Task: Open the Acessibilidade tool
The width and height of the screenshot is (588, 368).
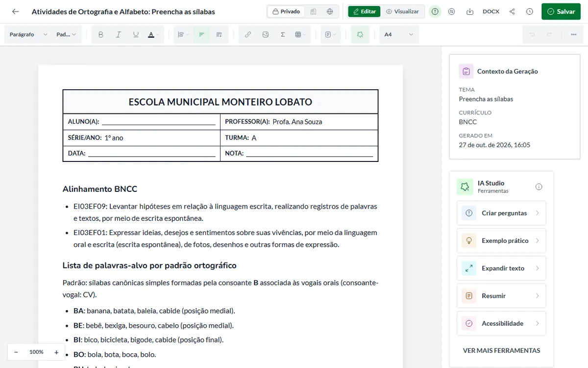Action: tap(501, 323)
